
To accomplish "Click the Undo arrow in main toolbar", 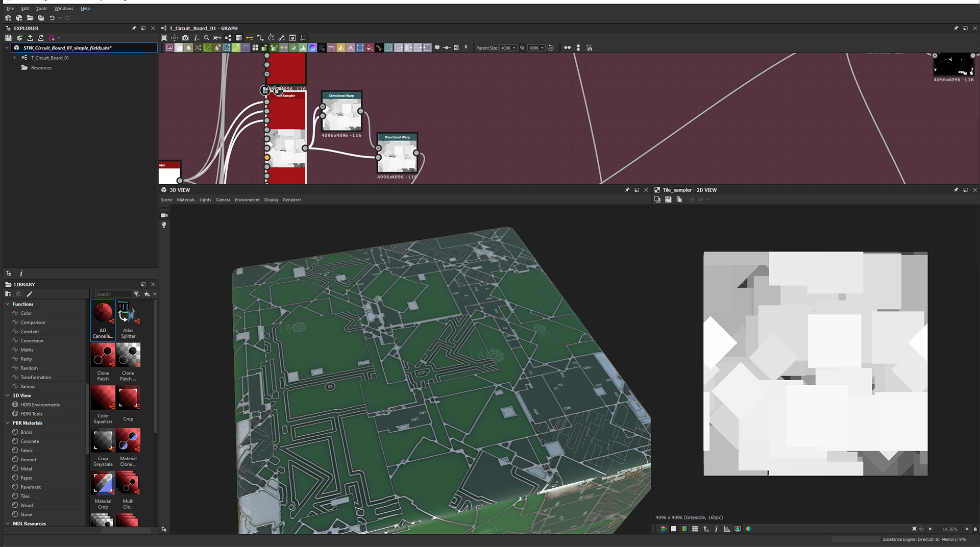I will point(52,18).
